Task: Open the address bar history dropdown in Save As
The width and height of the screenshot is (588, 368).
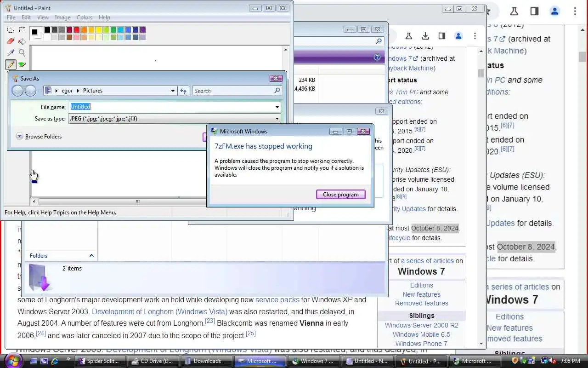Action: 173,91
